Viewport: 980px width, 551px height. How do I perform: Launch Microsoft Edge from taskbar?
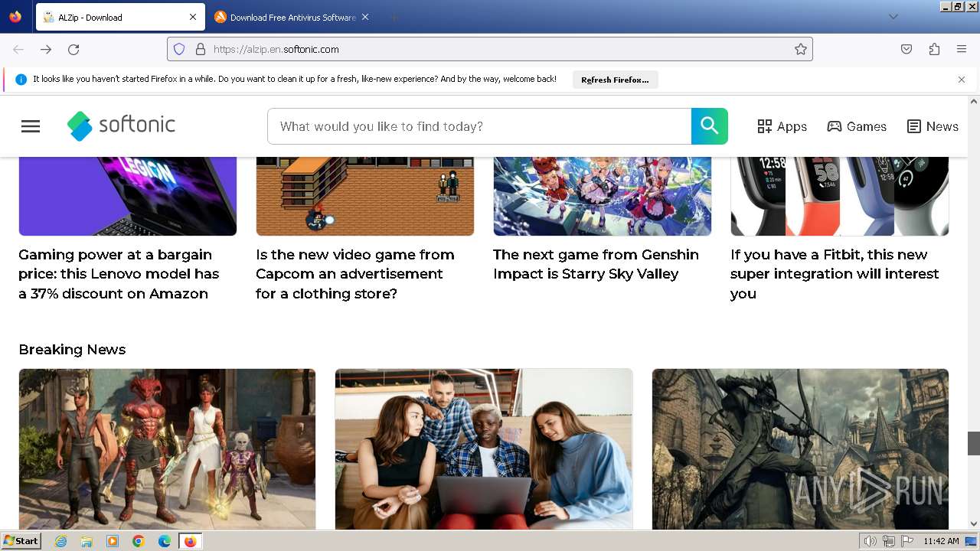tap(165, 541)
